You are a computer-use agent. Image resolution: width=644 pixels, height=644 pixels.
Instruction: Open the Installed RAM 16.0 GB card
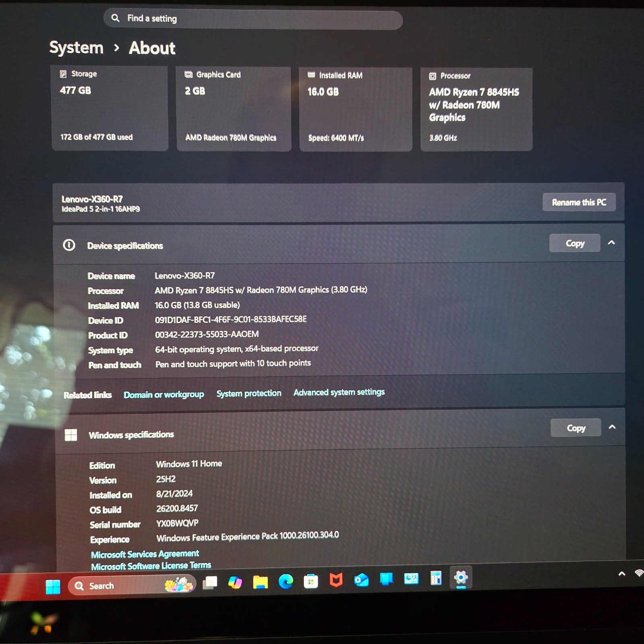pos(356,109)
